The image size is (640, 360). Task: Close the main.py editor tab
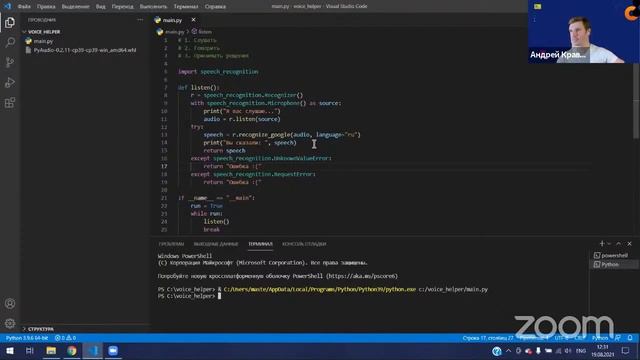pyautogui.click(x=193, y=20)
